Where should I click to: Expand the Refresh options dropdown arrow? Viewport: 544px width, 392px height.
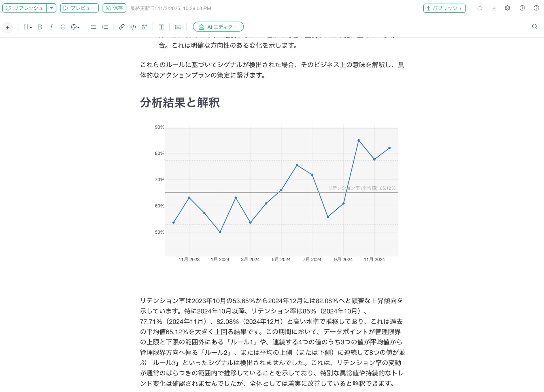click(x=51, y=8)
